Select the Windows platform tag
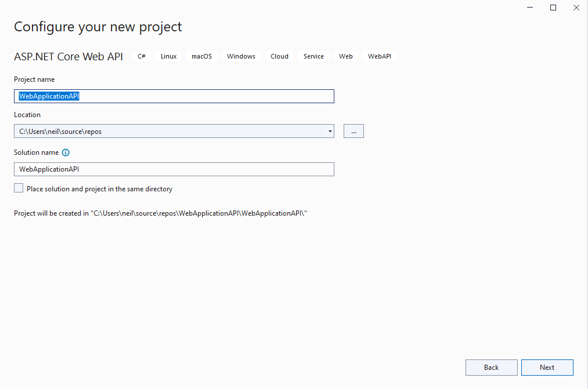588x389 pixels. tap(241, 56)
